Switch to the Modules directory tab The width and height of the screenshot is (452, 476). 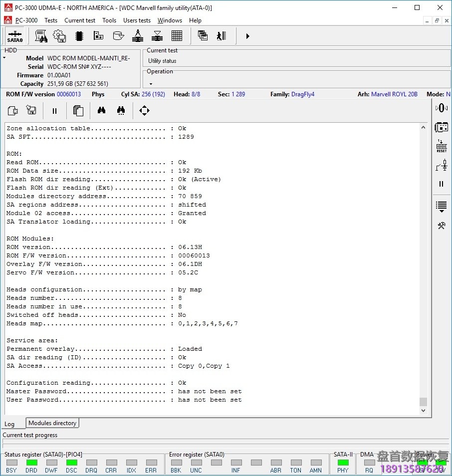click(x=52, y=423)
